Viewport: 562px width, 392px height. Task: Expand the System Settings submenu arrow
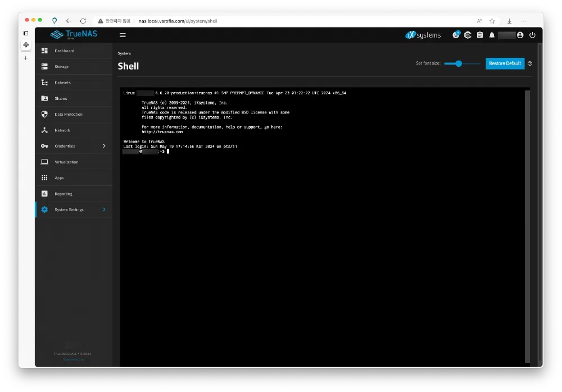click(x=104, y=209)
